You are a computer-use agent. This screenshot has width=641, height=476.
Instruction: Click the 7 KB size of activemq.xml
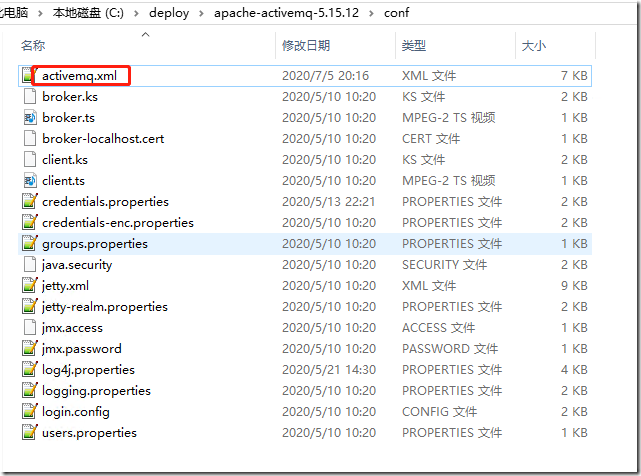(x=574, y=76)
